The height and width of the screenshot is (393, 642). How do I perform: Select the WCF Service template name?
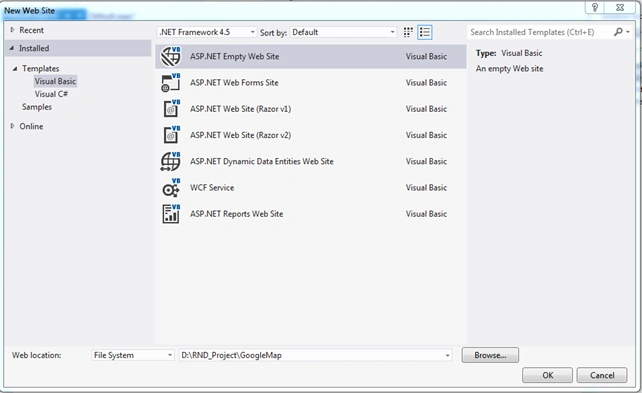point(212,187)
